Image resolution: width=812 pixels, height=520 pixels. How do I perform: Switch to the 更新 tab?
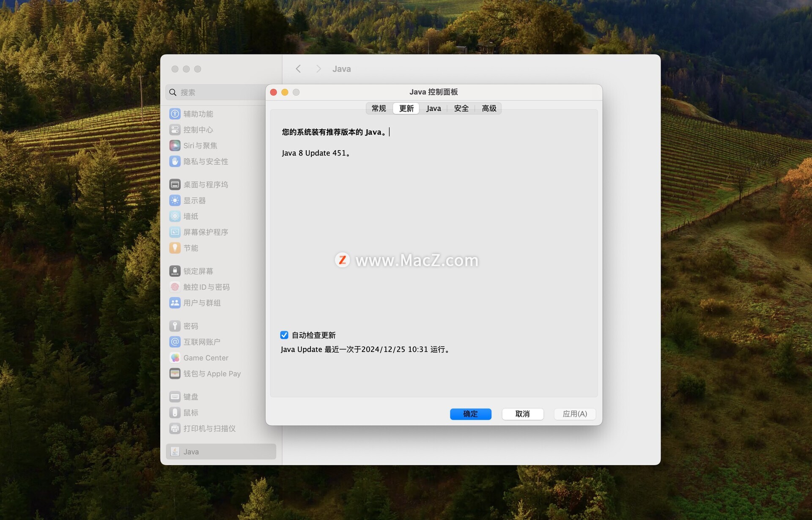[406, 109]
